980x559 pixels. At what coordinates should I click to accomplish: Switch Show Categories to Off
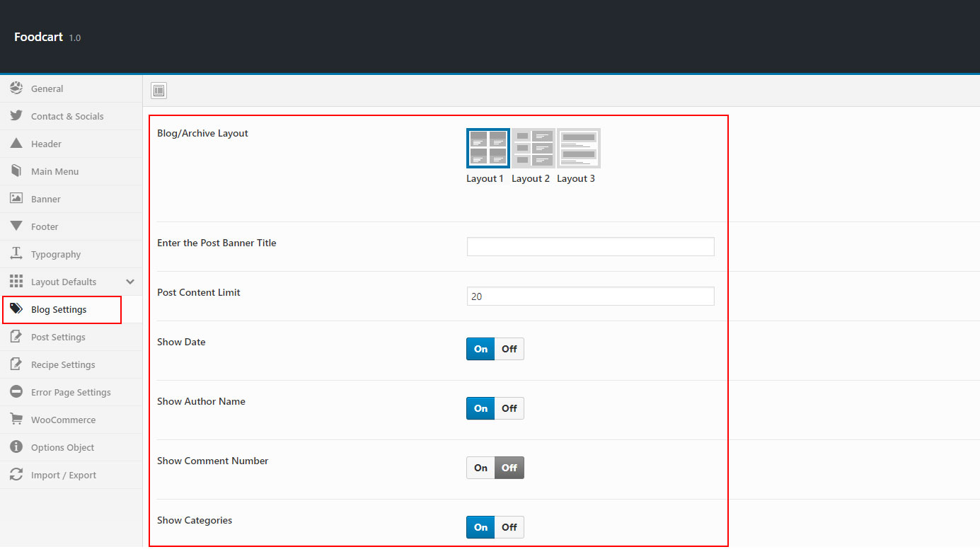(509, 527)
